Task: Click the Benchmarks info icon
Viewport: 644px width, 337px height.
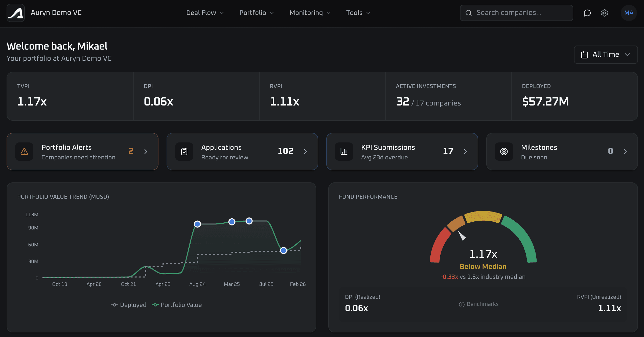Action: click(462, 304)
